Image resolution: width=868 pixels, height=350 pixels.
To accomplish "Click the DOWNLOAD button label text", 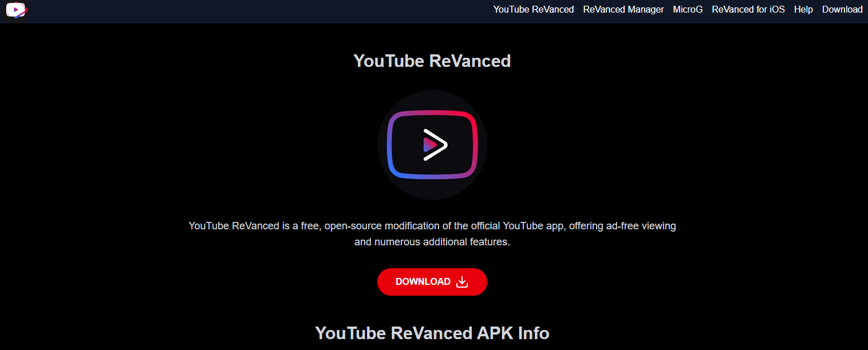I will pyautogui.click(x=423, y=281).
